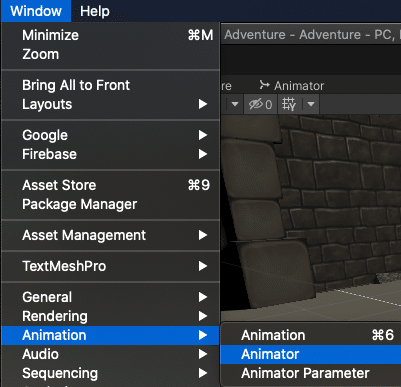Expand the General submenu
The height and width of the screenshot is (387, 401).
tap(110, 297)
